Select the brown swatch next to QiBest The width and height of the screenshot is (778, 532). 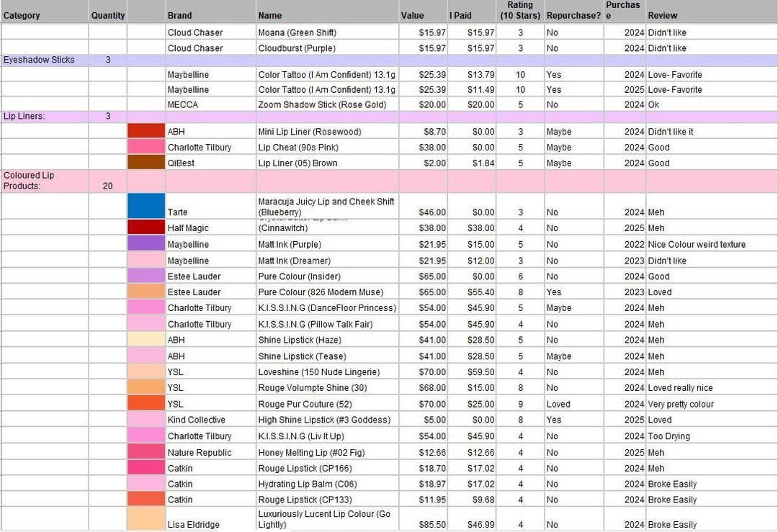coord(146,163)
